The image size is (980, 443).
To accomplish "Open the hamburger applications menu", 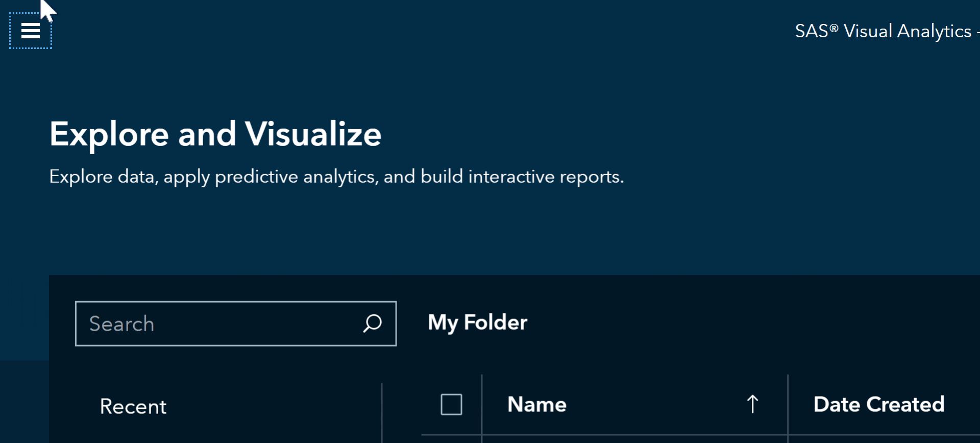I will pos(31,31).
